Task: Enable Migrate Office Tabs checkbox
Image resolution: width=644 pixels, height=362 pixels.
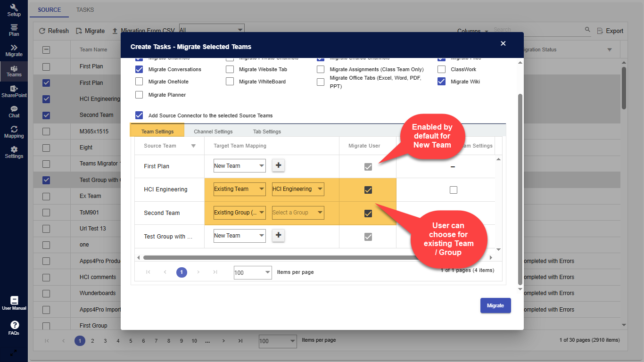Action: 321,82
